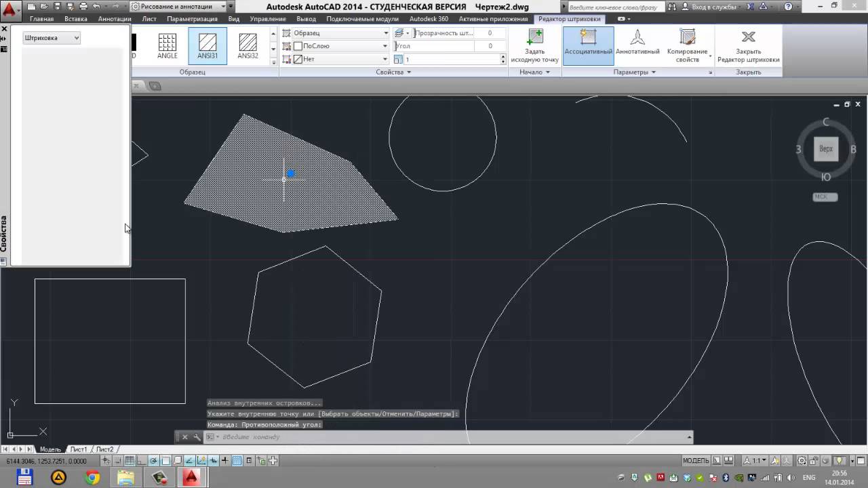The height and width of the screenshot is (488, 868).
Task: Switch to the Главная ribbon tab
Action: pyautogui.click(x=41, y=19)
